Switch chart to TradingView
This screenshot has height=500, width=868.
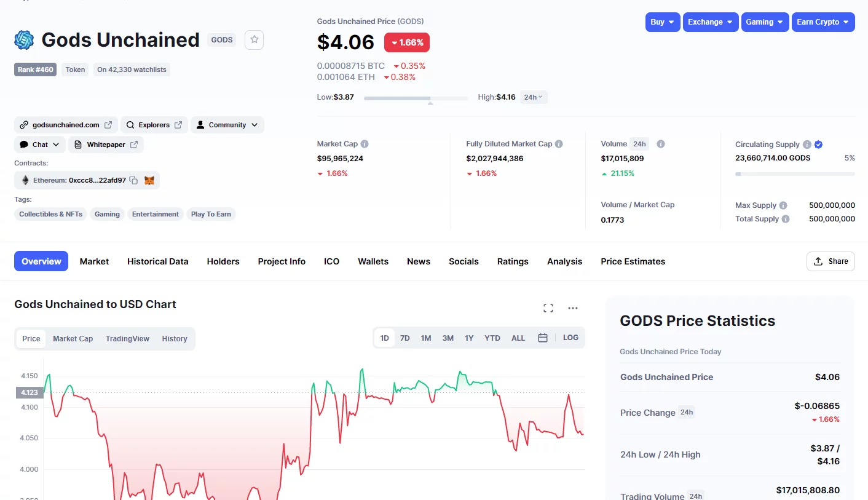(127, 339)
